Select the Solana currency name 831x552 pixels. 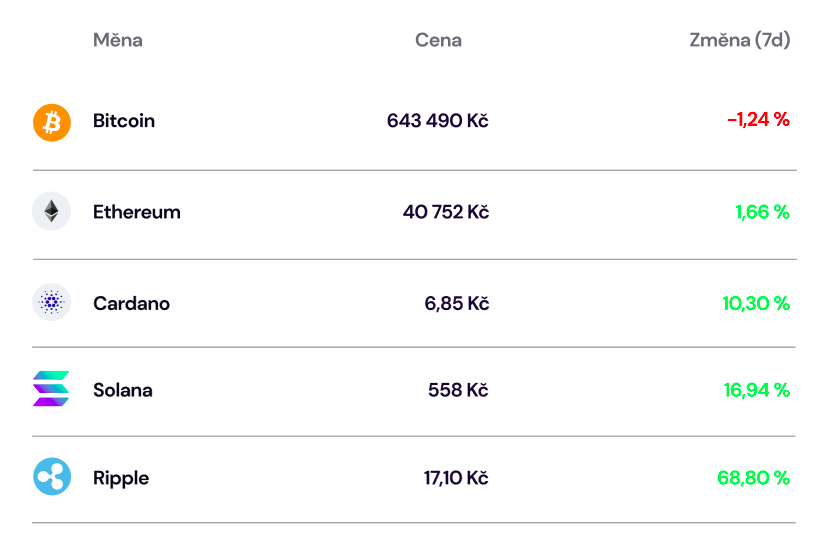pyautogui.click(x=123, y=390)
